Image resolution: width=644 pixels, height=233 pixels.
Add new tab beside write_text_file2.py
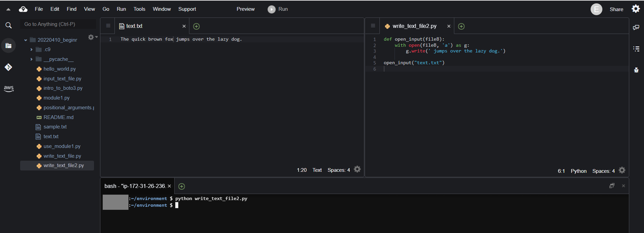(x=461, y=26)
